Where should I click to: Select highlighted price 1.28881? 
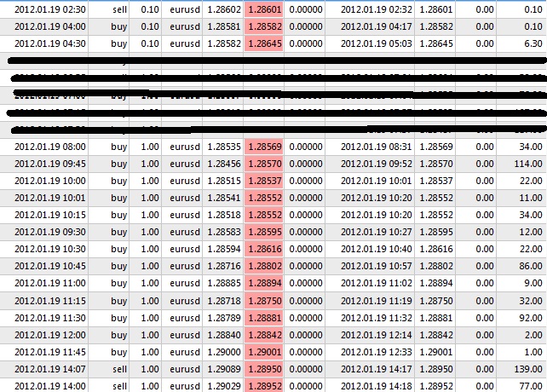tap(264, 318)
